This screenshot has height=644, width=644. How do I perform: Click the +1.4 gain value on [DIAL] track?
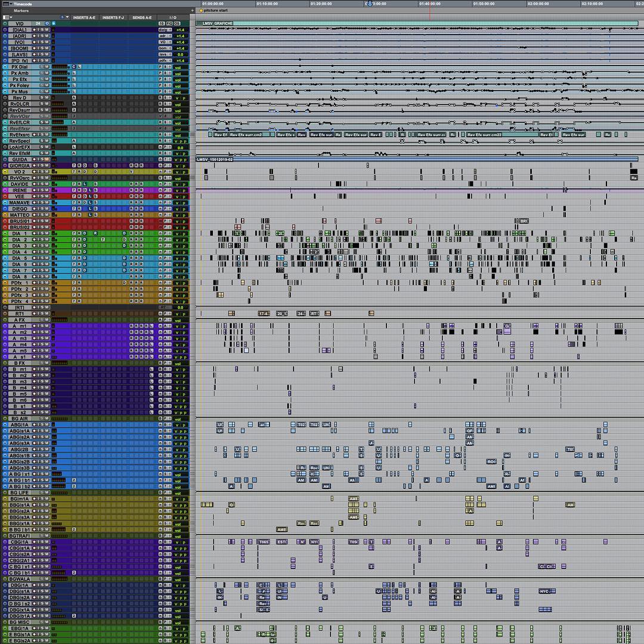click(x=181, y=28)
